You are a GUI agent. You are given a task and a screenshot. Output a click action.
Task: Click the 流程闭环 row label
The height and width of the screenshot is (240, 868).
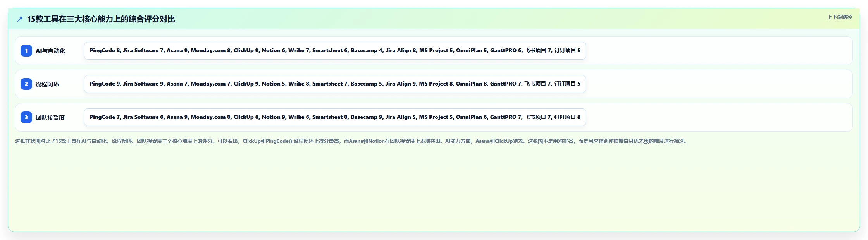click(x=47, y=84)
